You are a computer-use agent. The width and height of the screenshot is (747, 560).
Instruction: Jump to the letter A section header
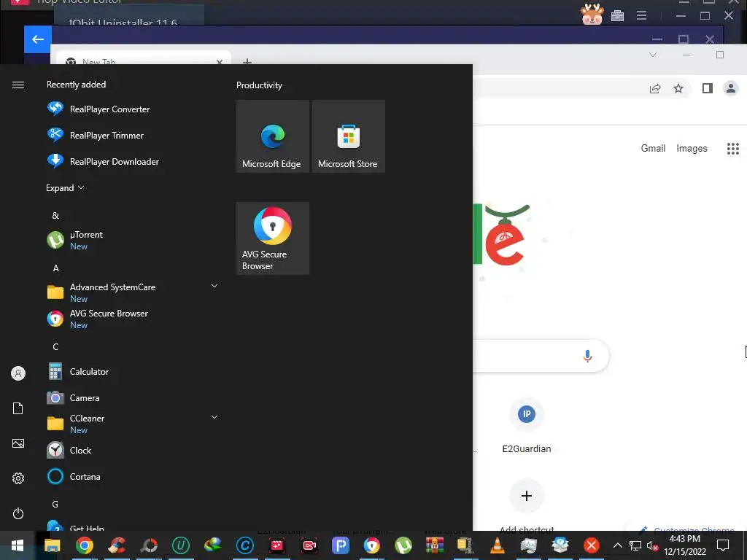click(x=55, y=268)
